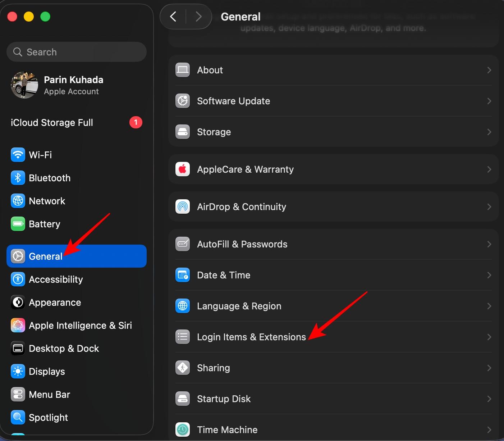Close the System Settings window
This screenshot has width=504, height=441.
coord(12,17)
